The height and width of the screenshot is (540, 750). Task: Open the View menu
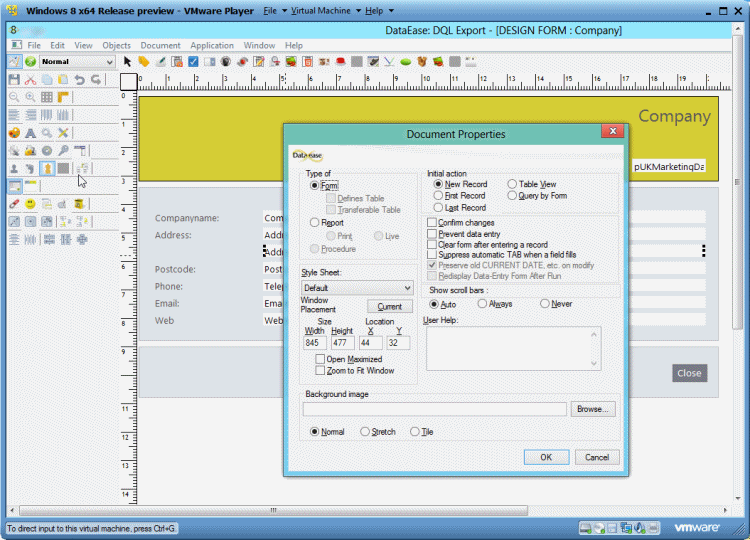tap(83, 45)
